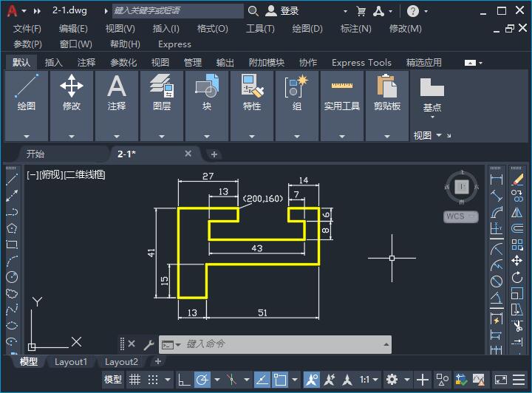Add a new drawing tab with plus

(x=214, y=154)
